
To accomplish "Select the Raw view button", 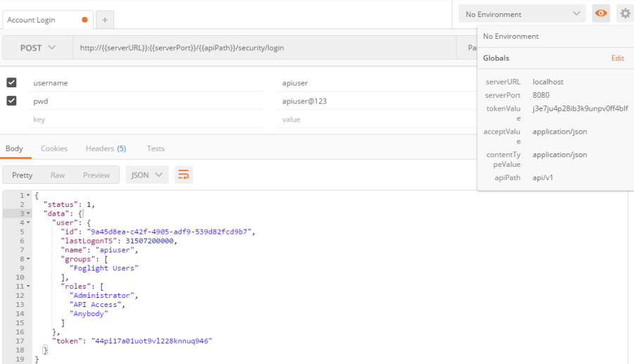I will (58, 175).
